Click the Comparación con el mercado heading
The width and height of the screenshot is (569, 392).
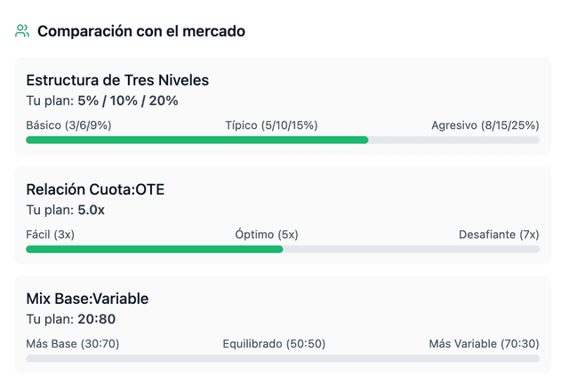pyautogui.click(x=141, y=31)
